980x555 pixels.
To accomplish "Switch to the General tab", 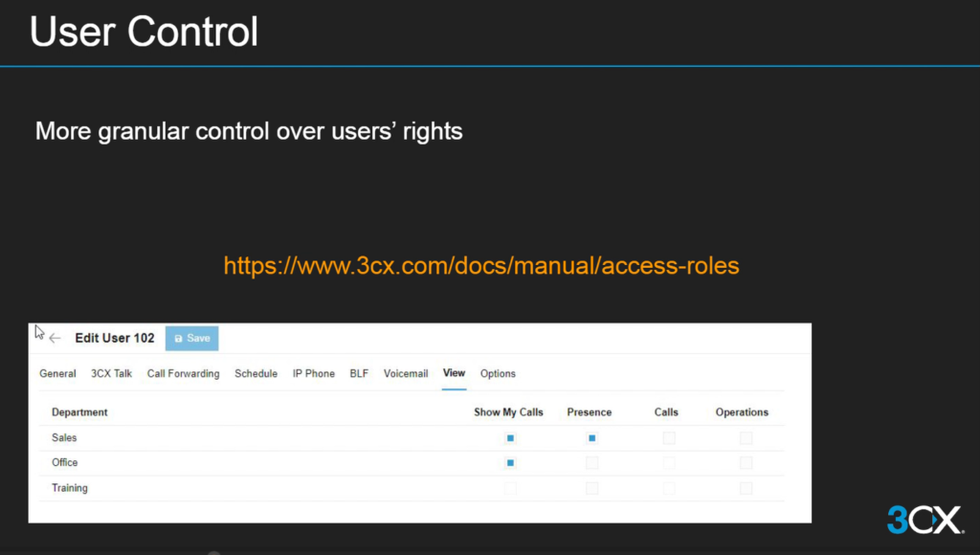I will pos(57,373).
